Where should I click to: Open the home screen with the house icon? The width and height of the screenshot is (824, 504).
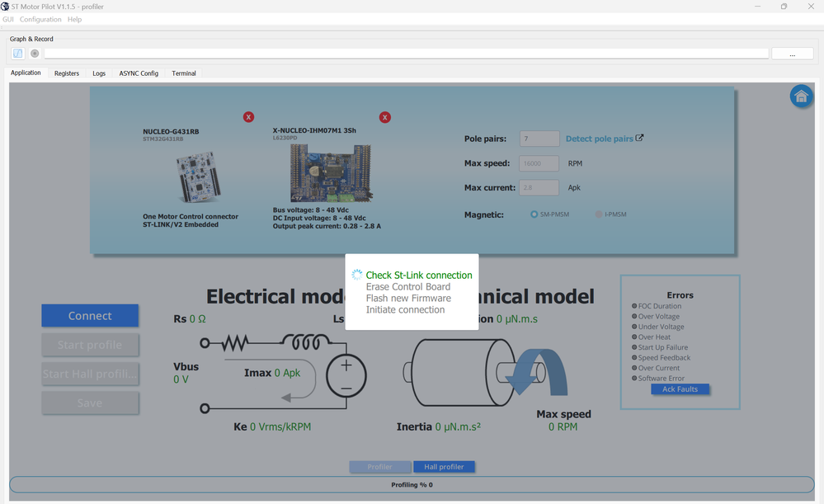tap(801, 97)
